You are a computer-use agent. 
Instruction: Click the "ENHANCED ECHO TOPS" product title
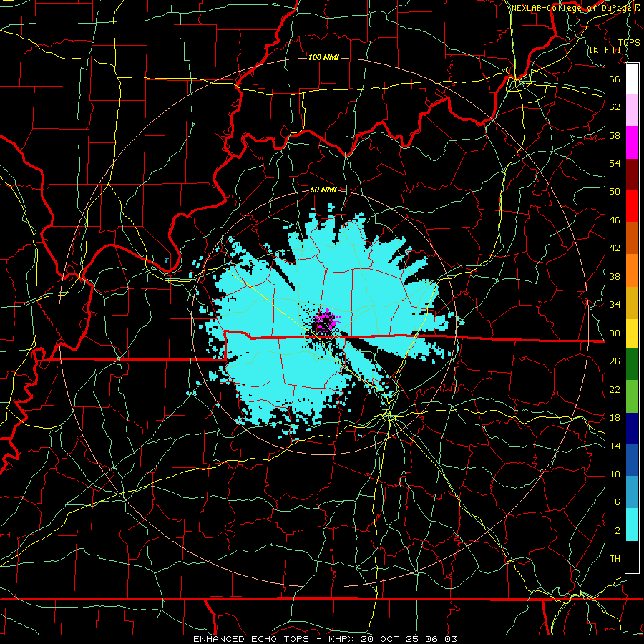point(254,639)
